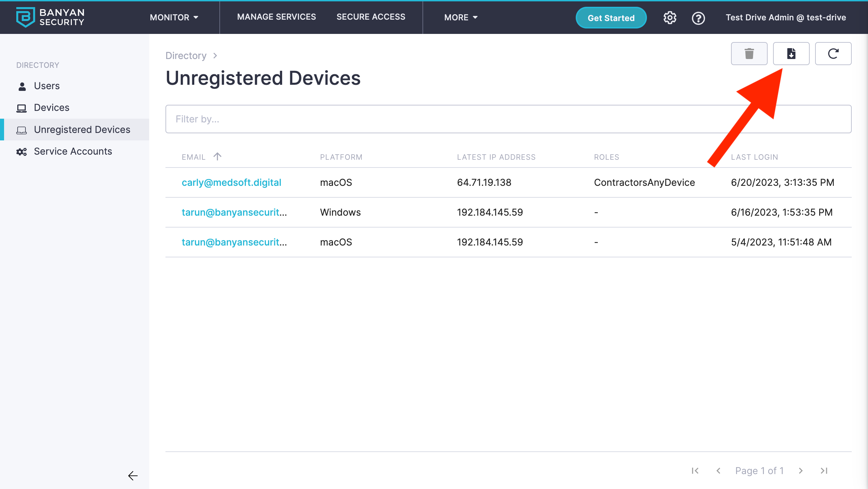The image size is (868, 489).
Task: Focus the Filter by input field
Action: 508,119
